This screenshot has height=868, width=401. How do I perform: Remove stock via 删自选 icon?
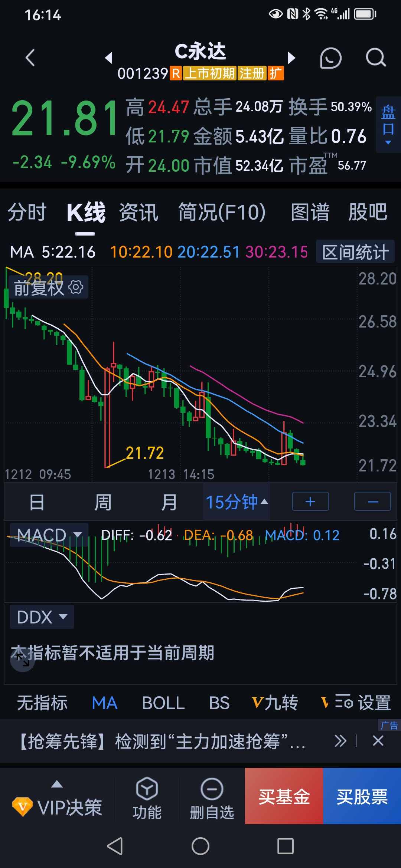212,798
